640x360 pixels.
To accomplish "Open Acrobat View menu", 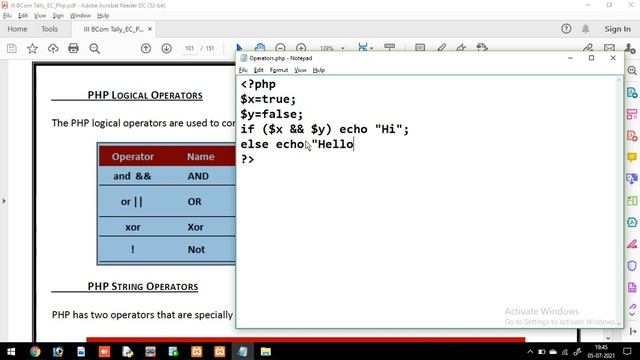I will click(x=40, y=16).
